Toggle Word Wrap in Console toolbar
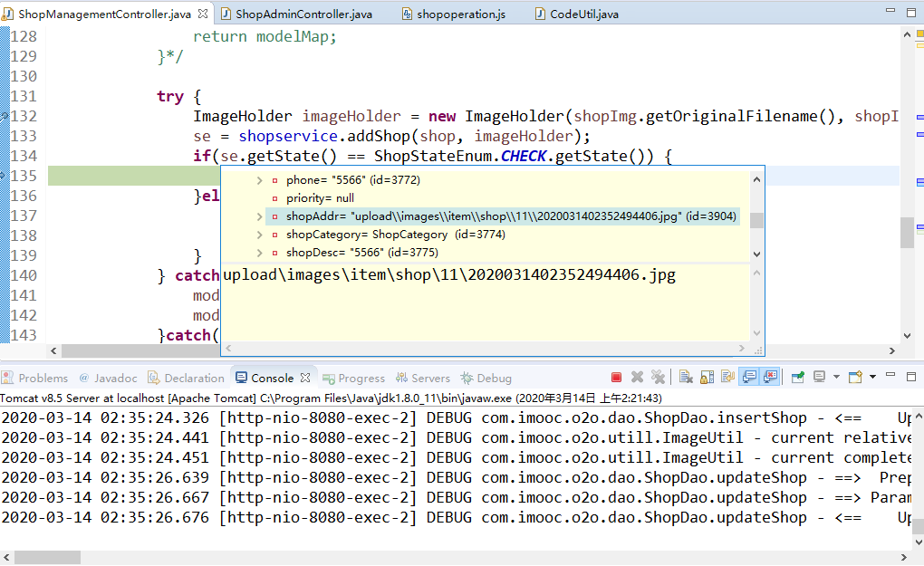 click(727, 377)
